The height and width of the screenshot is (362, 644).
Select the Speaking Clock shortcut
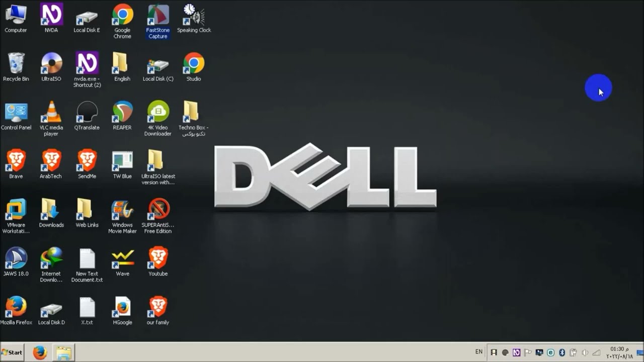194,19
